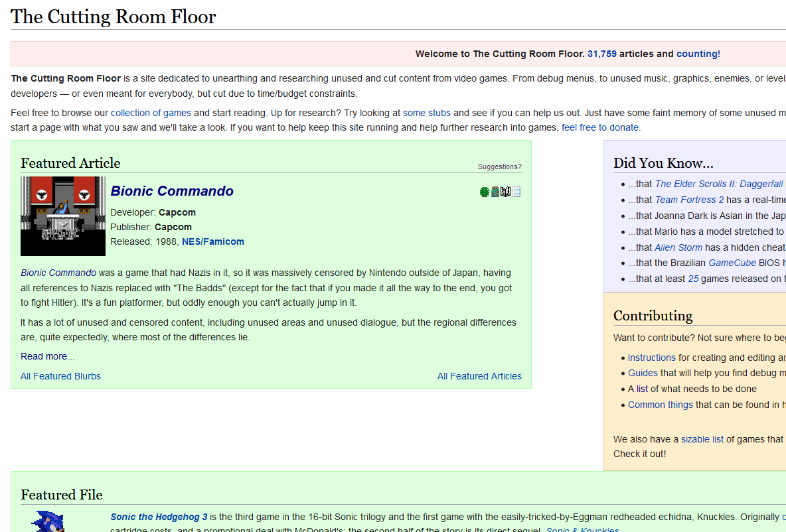Follow the 'counting!' link in welcome banner
Viewport: 786px width, 532px height.
point(698,54)
